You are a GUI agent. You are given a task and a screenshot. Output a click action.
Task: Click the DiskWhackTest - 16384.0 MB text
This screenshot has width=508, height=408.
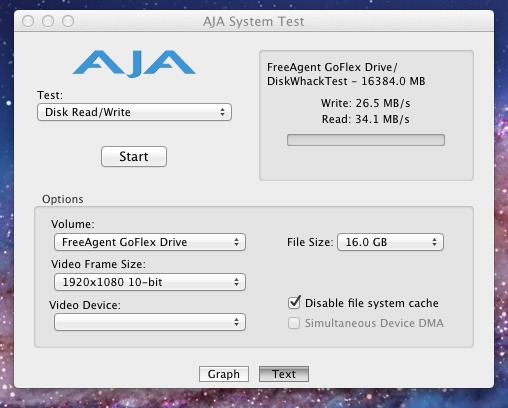tap(346, 81)
